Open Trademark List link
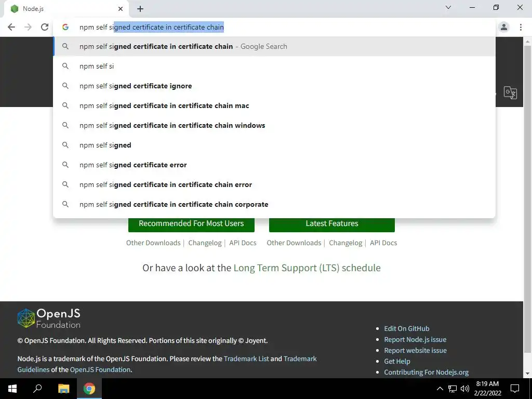Viewport: 532px width, 399px height. tap(246, 358)
